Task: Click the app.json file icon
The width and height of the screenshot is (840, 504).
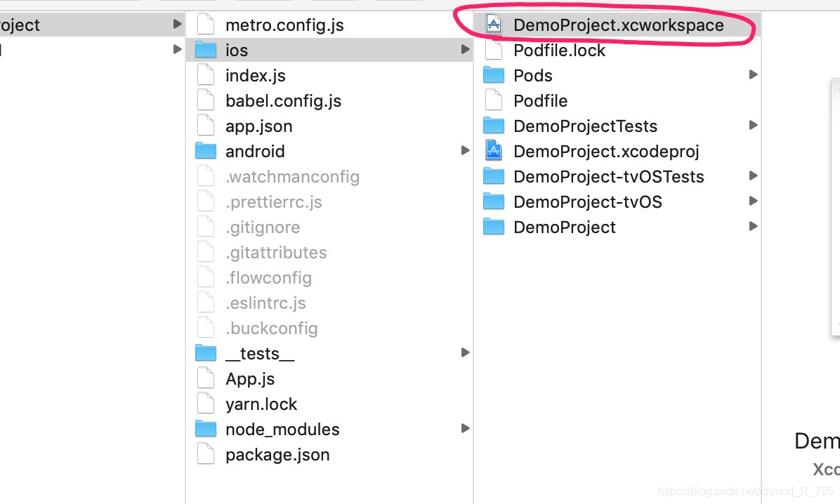Action: point(206,126)
